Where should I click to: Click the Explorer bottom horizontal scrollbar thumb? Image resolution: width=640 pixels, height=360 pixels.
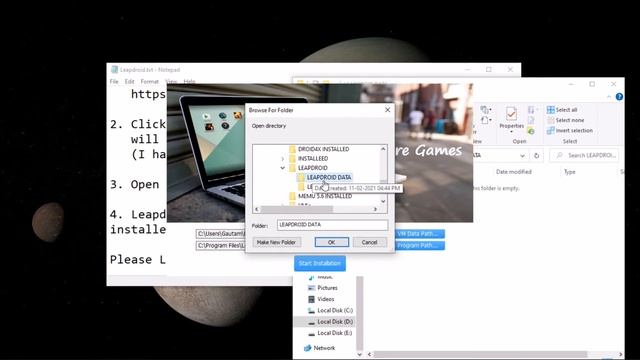480,354
